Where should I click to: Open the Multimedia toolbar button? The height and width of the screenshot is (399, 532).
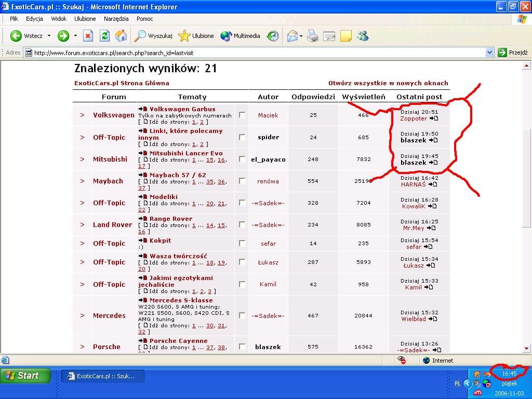(x=240, y=36)
